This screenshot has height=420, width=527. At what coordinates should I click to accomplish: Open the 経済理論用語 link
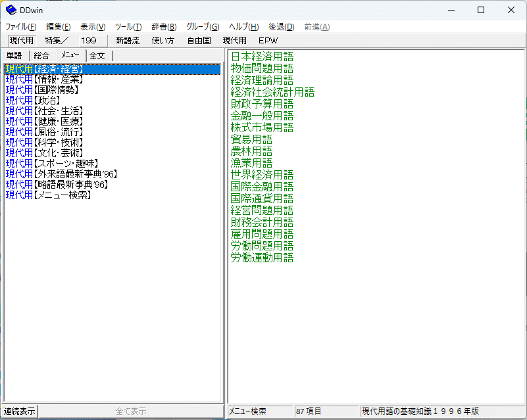coord(262,80)
